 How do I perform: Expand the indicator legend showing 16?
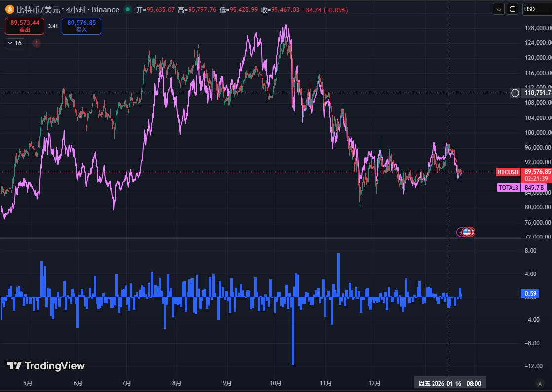tap(14, 43)
